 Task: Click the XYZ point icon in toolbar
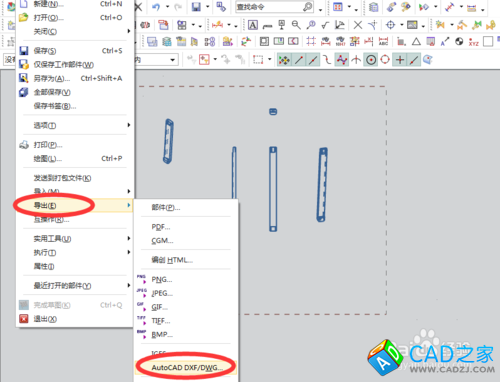[474, 42]
